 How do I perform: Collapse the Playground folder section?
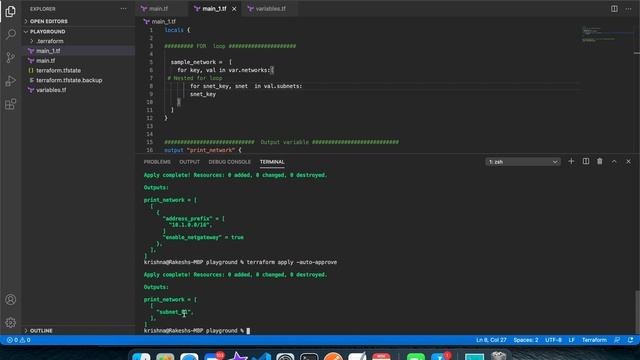[x=78, y=31]
